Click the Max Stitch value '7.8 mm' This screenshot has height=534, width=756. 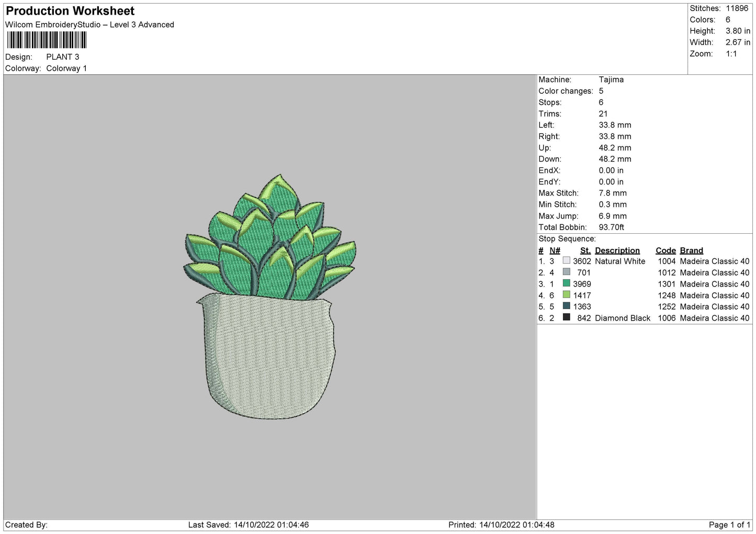coord(613,193)
